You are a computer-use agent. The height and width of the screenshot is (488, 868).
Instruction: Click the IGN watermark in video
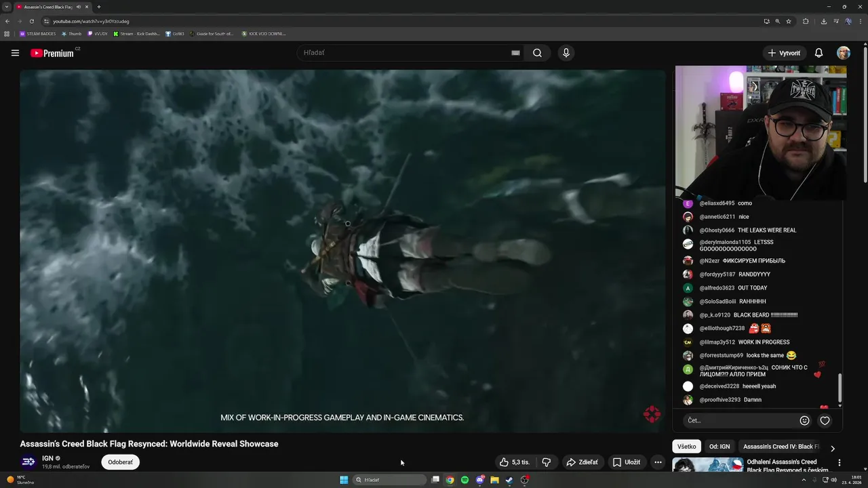pos(652,414)
